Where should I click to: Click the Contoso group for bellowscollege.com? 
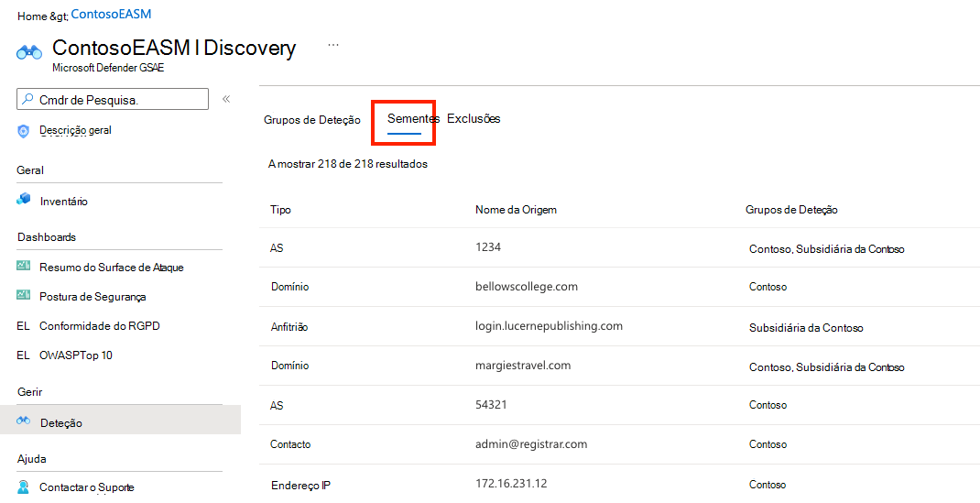click(x=768, y=287)
